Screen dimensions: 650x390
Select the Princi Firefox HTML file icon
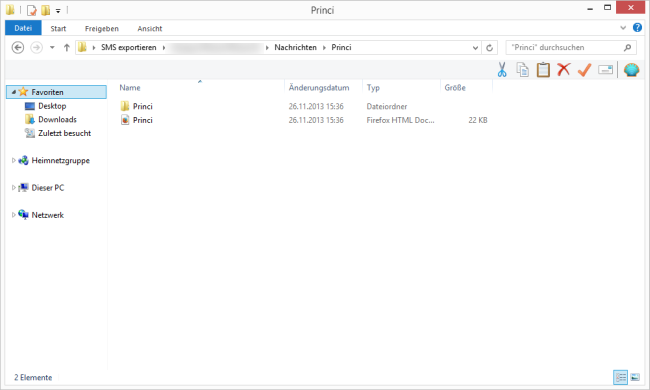tap(125, 120)
